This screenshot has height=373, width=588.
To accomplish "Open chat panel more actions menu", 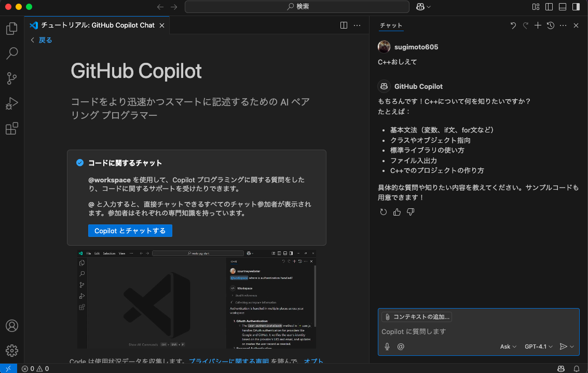I will 563,25.
